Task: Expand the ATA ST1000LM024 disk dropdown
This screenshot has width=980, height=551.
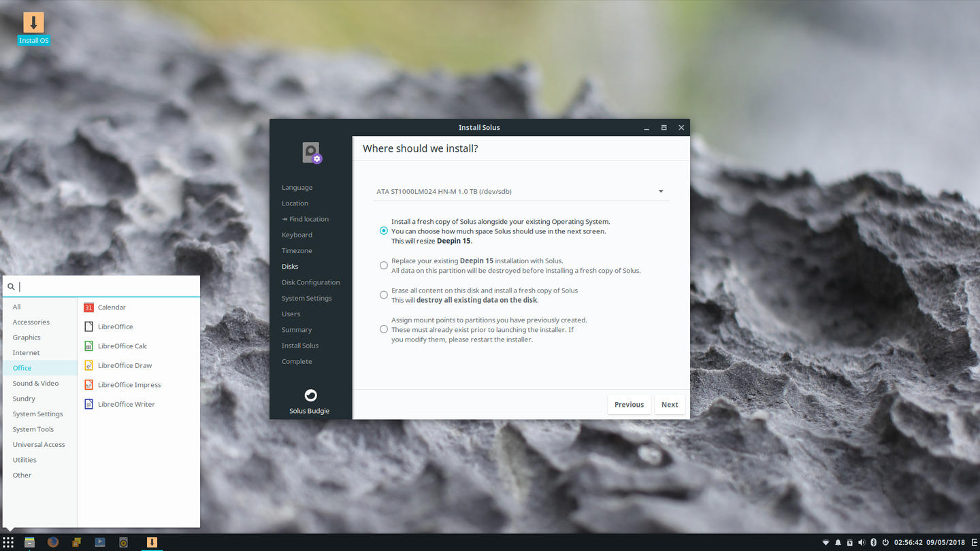Action: point(521,191)
